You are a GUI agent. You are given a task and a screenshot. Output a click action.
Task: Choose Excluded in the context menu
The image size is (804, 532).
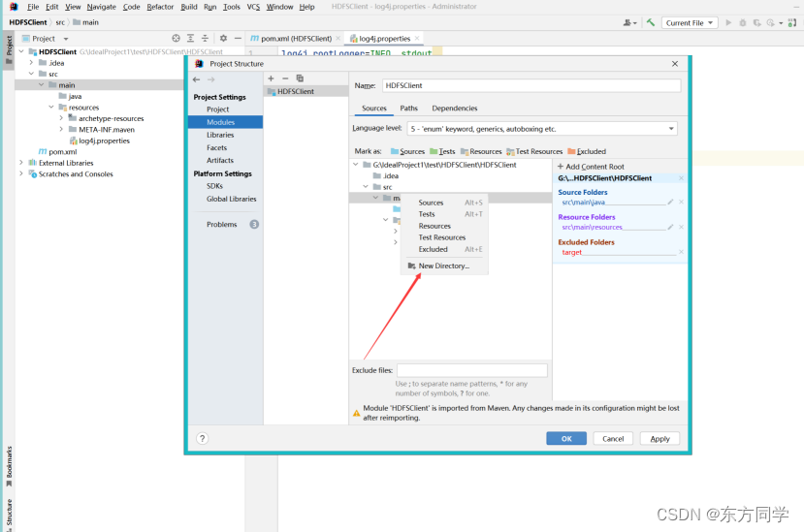[444, 250]
